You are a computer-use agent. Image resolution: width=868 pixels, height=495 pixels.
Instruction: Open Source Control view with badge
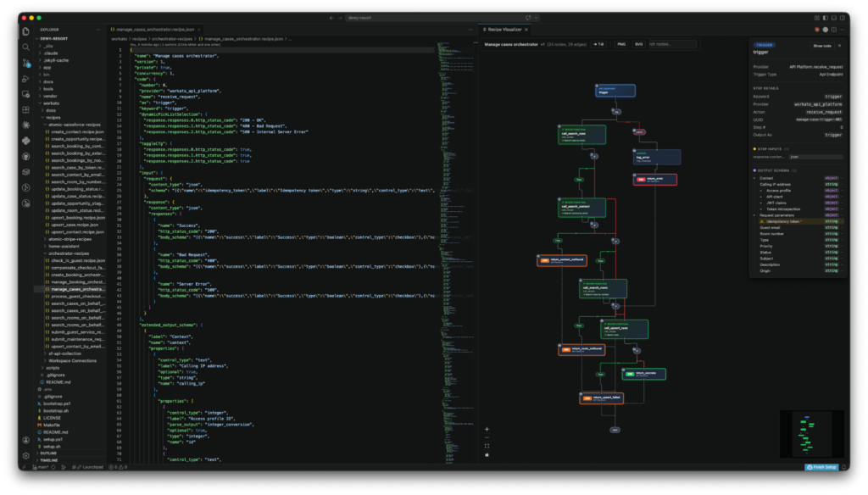[x=26, y=63]
